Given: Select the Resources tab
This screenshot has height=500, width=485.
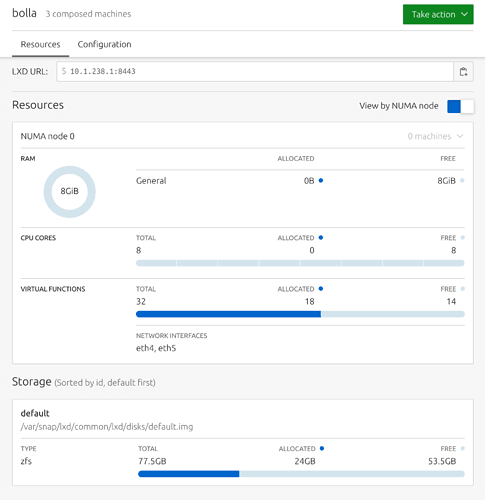Looking at the screenshot, I should (40, 44).
